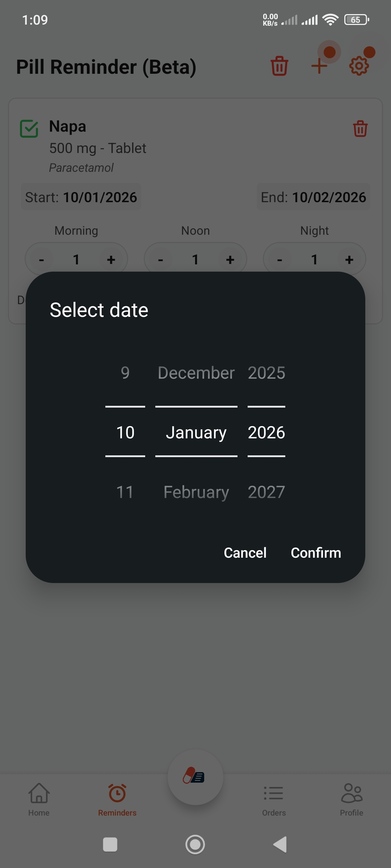
Task: Tap the center pill prescription floating button
Action: coord(195,777)
